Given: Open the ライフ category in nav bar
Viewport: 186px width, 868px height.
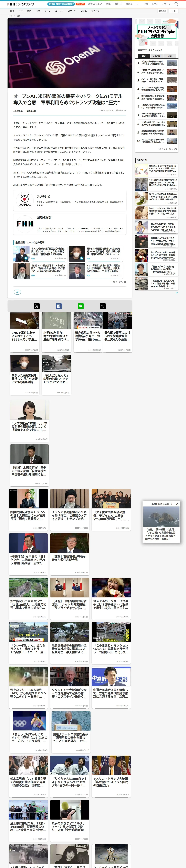Looking at the screenshot, I should (48, 11).
